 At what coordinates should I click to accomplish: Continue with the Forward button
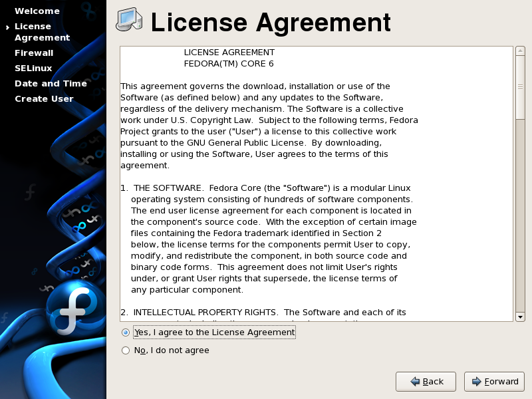pyautogui.click(x=494, y=382)
